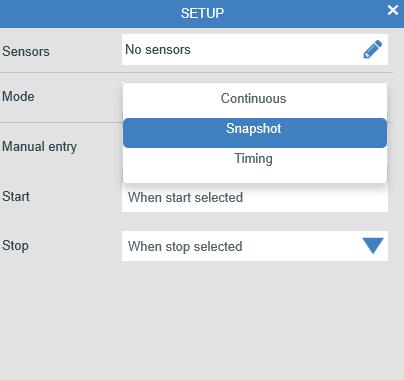This screenshot has height=380, width=404.
Task: Click the 'When start selected' field
Action: pos(255,197)
